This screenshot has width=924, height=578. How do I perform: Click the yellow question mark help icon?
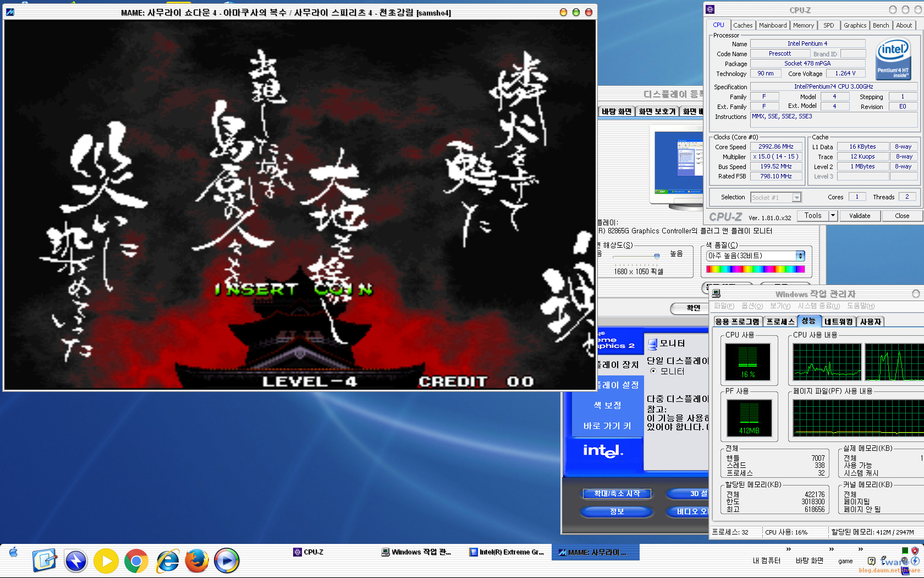(x=871, y=561)
